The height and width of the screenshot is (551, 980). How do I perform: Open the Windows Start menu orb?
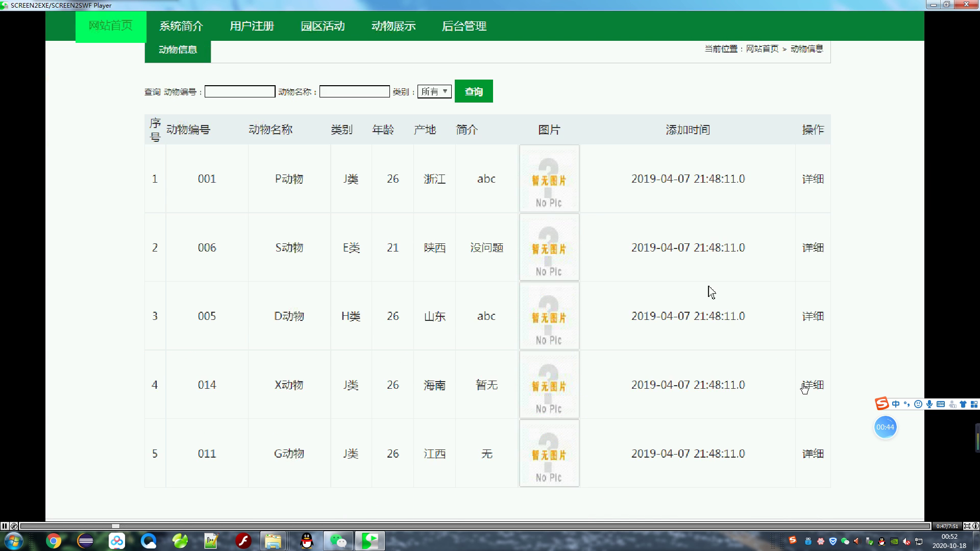[x=13, y=541]
